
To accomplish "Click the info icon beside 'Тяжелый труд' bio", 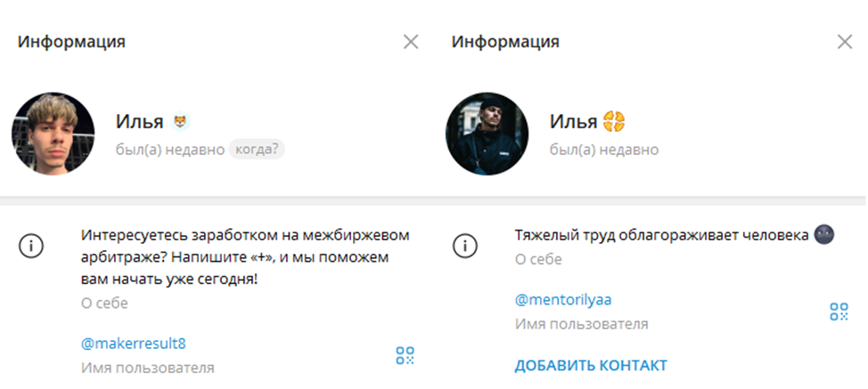I will [464, 246].
